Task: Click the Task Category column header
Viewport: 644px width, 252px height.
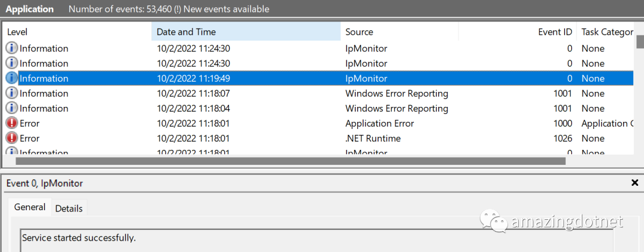Action: [x=606, y=32]
